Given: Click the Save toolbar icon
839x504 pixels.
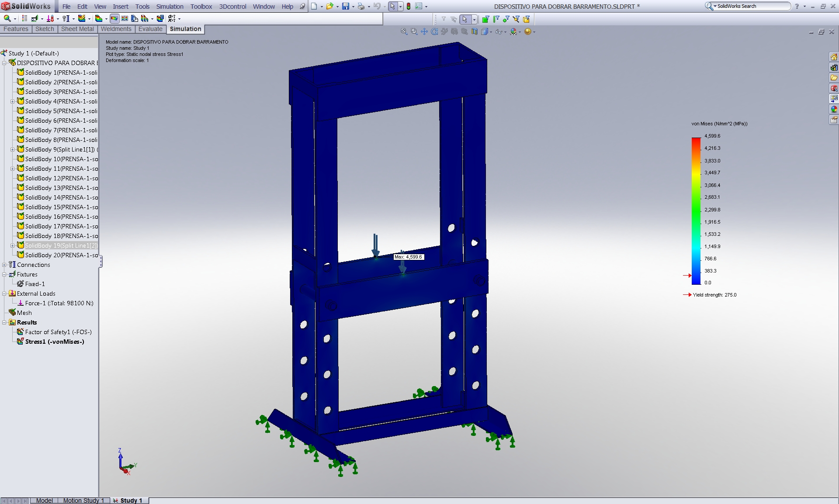Looking at the screenshot, I should click(x=345, y=6).
